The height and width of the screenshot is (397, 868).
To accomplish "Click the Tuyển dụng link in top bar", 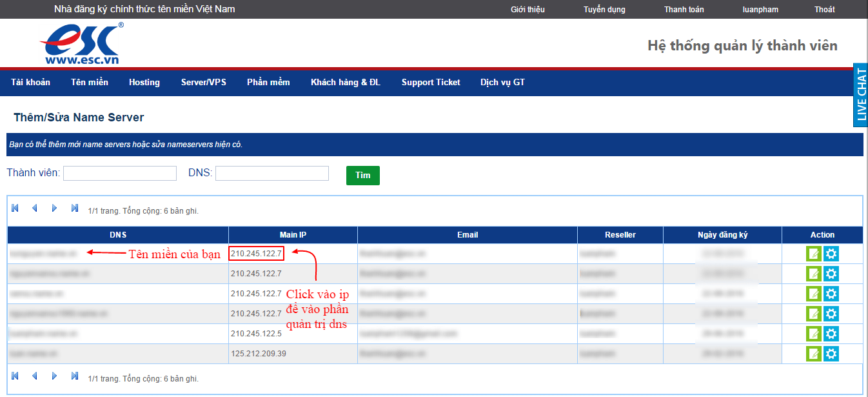I will coord(604,10).
